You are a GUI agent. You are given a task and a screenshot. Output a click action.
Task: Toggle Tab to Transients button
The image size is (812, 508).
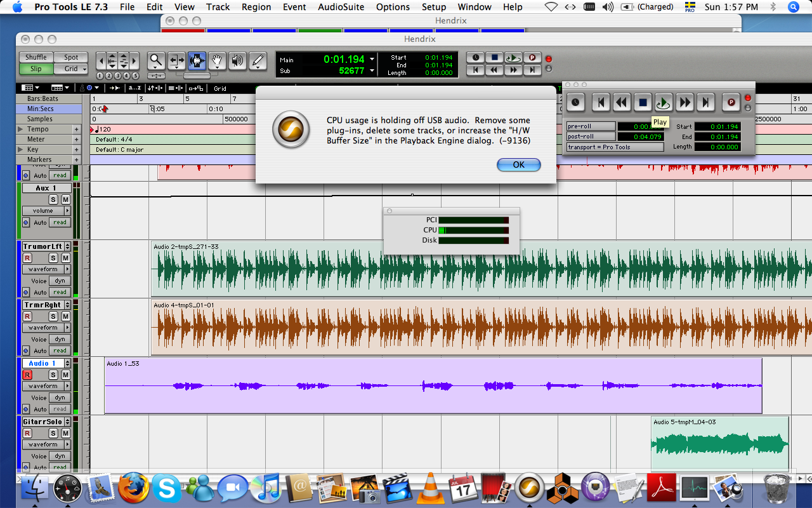click(115, 88)
